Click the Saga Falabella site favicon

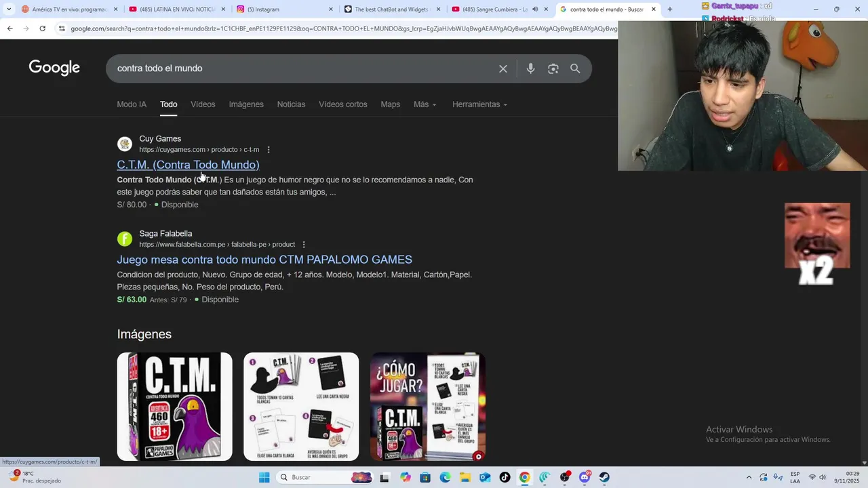pos(125,239)
